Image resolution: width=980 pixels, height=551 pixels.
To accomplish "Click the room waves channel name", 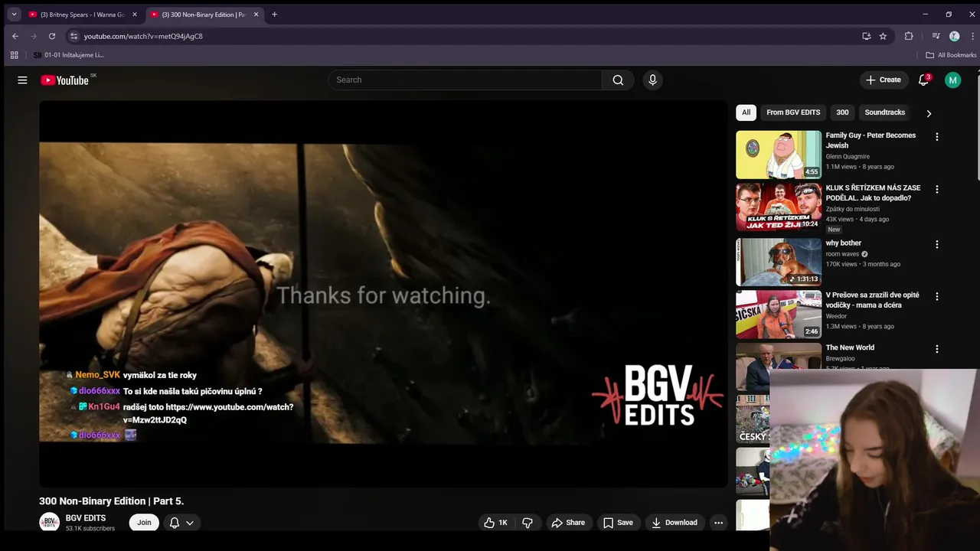I will tap(842, 254).
